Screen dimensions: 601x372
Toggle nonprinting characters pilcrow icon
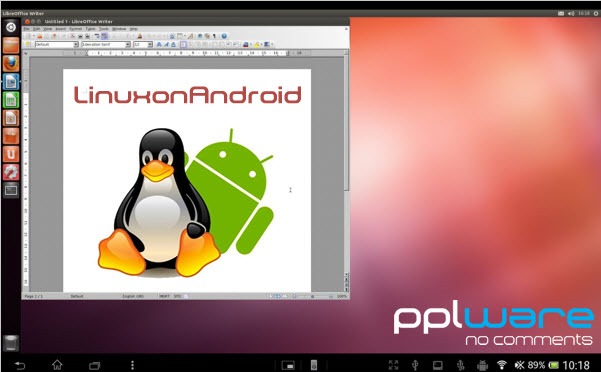(214, 36)
